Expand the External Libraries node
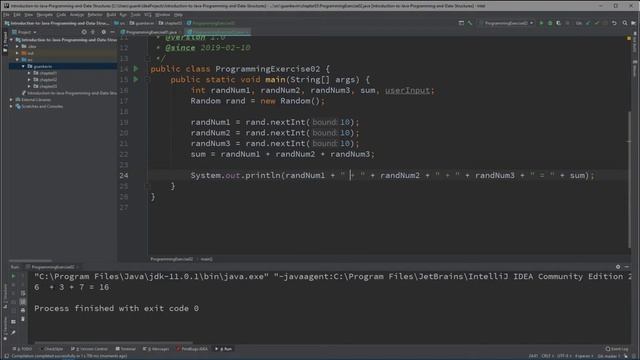 tap(11, 100)
